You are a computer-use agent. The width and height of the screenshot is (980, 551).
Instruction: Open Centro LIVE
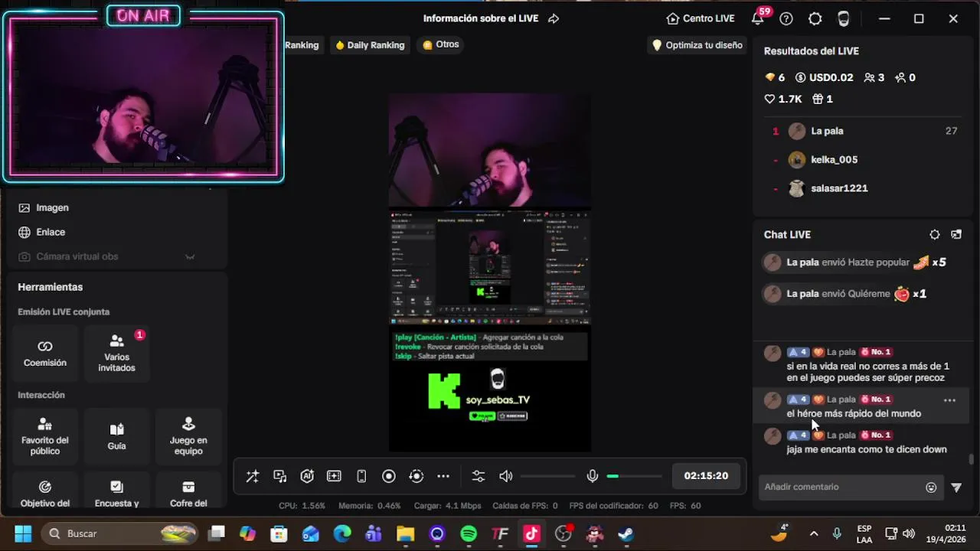click(x=701, y=18)
